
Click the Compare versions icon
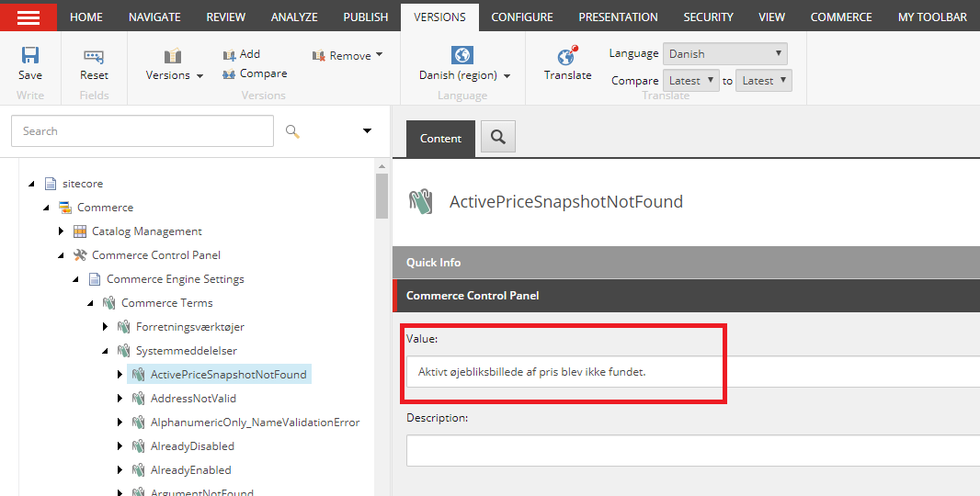pyautogui.click(x=229, y=74)
